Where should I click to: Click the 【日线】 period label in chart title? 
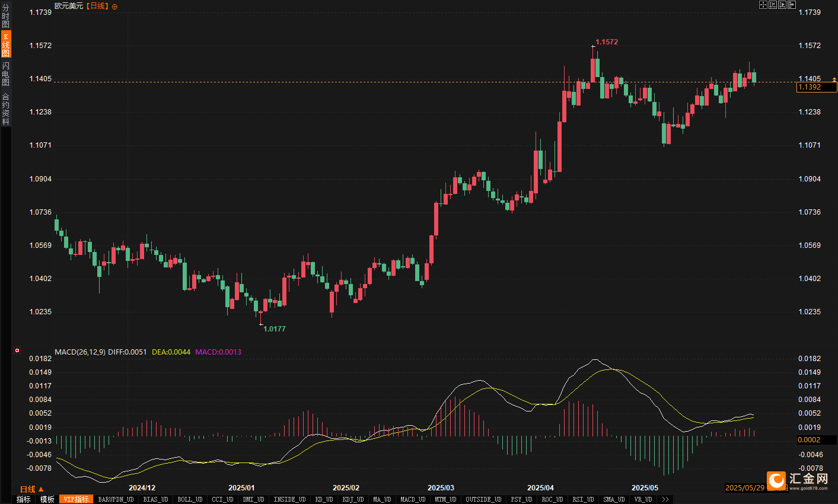(x=98, y=6)
